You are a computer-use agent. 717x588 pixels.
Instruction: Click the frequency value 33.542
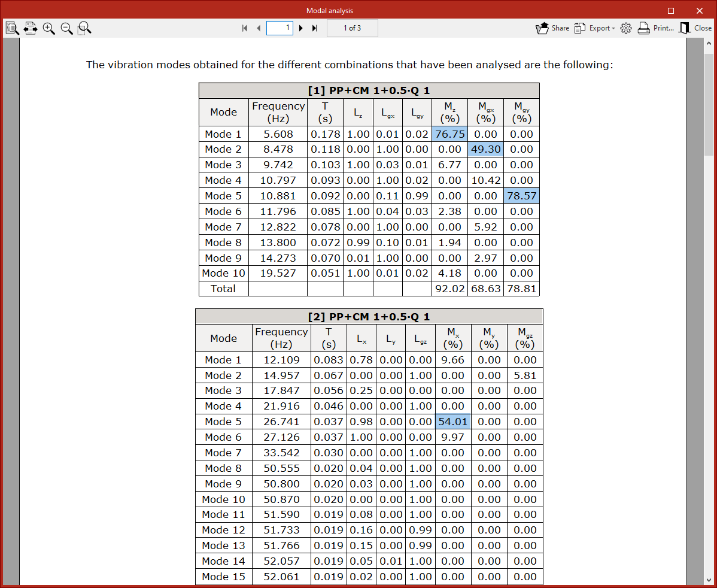click(282, 453)
